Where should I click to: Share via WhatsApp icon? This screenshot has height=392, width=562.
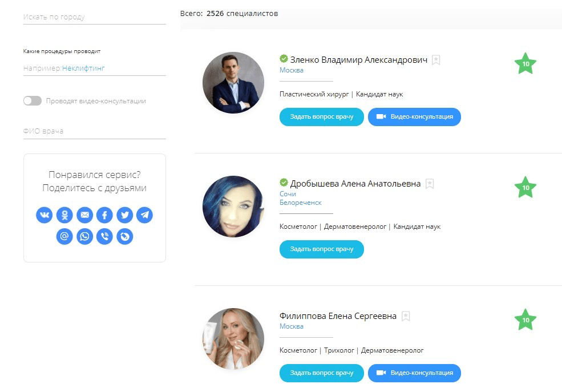click(x=85, y=236)
